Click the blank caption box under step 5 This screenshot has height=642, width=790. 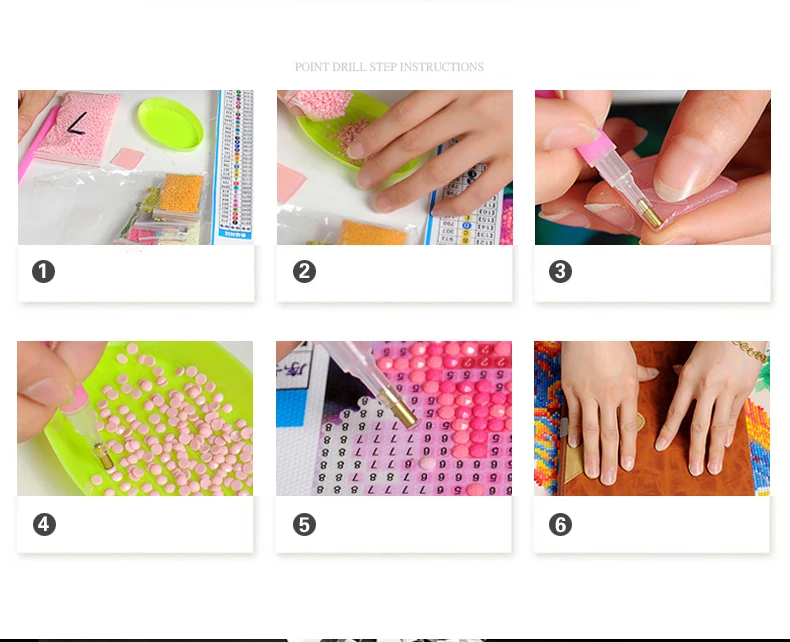(394, 525)
